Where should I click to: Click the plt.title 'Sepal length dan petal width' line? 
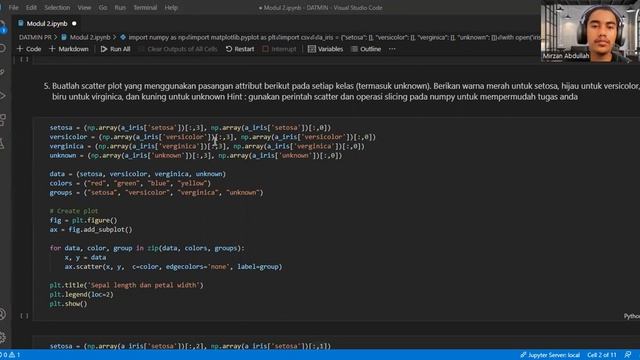point(126,285)
